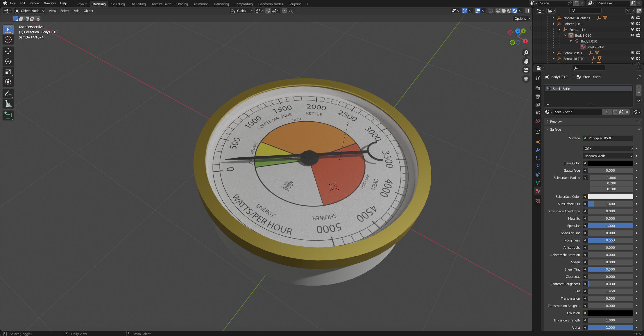Add a new material slot with plus button

coord(639,87)
